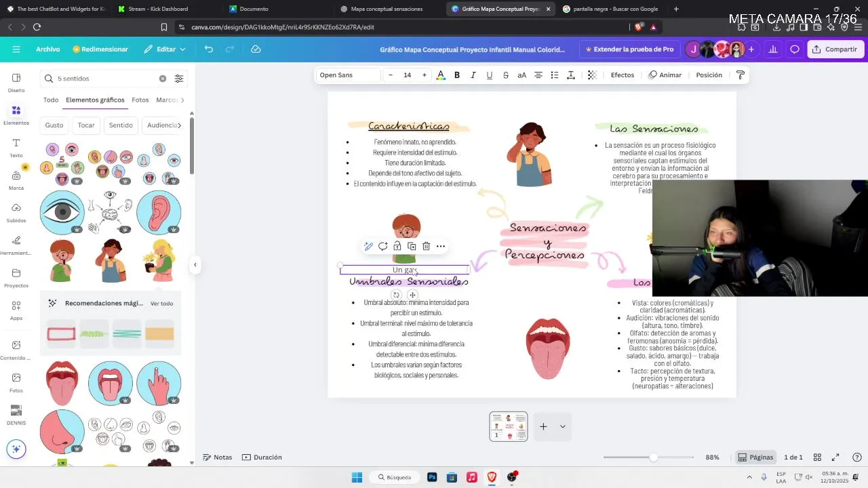
Task: Open the Open Sans font dropdown
Action: (x=349, y=75)
